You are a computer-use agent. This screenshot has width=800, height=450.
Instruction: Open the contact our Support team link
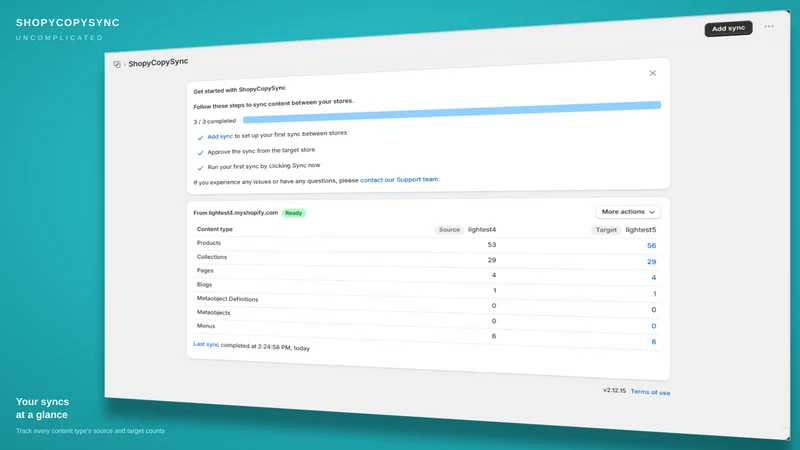pyautogui.click(x=399, y=180)
